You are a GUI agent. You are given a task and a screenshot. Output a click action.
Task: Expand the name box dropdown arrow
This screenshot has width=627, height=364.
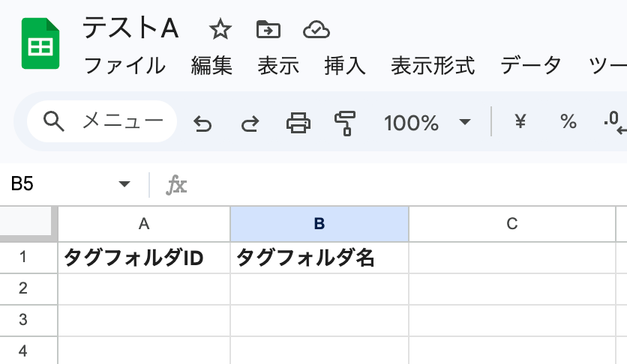(124, 184)
